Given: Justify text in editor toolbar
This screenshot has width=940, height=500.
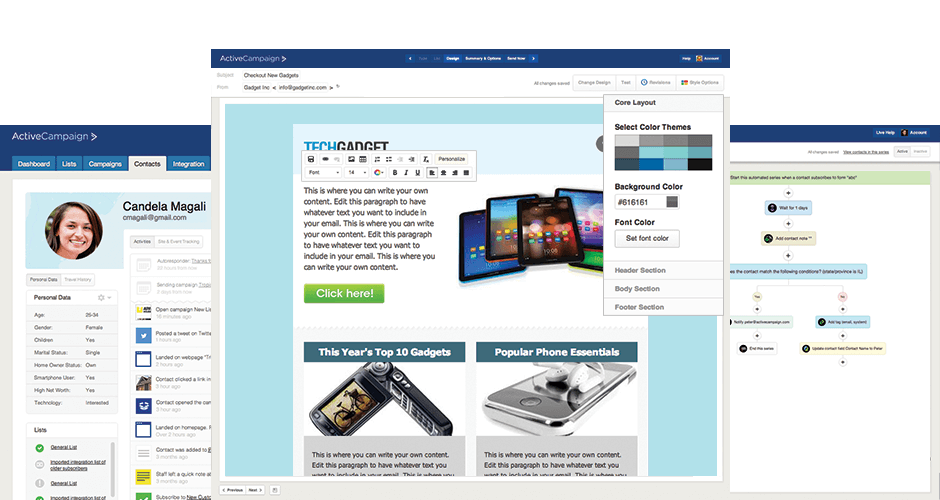Looking at the screenshot, I should pyautogui.click(x=466, y=172).
